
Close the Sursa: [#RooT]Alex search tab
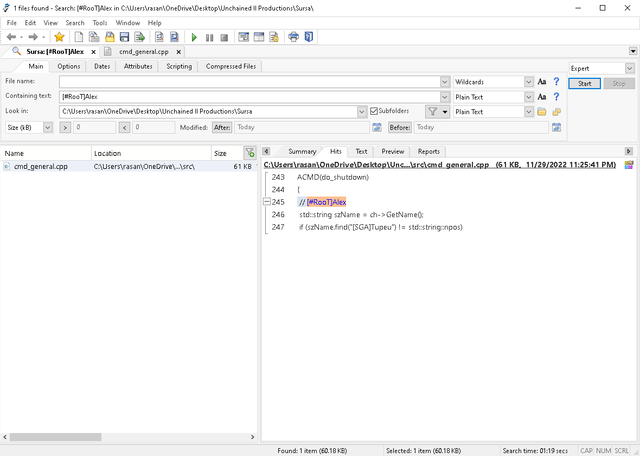pyautogui.click(x=93, y=52)
